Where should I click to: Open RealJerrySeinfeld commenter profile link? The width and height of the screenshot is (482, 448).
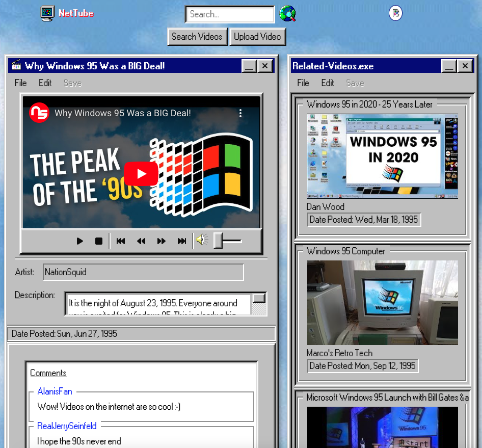pyautogui.click(x=67, y=426)
